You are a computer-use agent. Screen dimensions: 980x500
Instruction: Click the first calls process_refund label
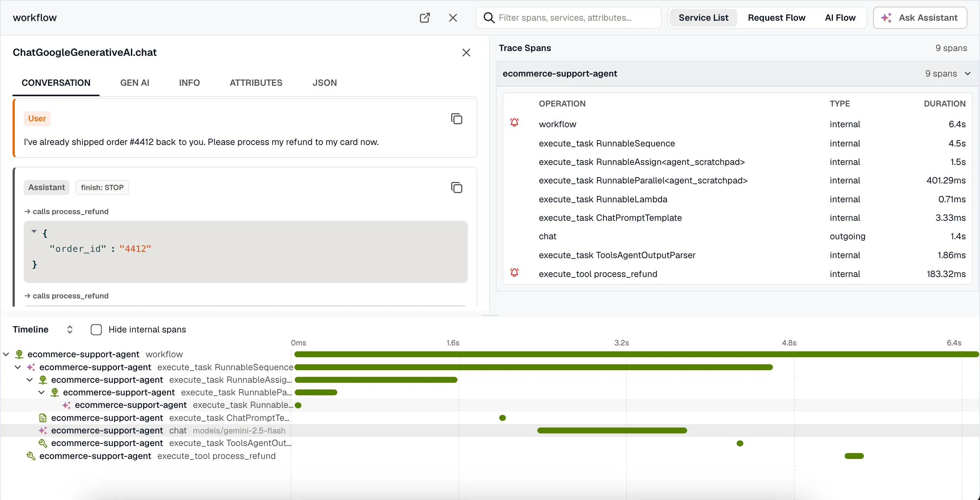[x=67, y=212]
